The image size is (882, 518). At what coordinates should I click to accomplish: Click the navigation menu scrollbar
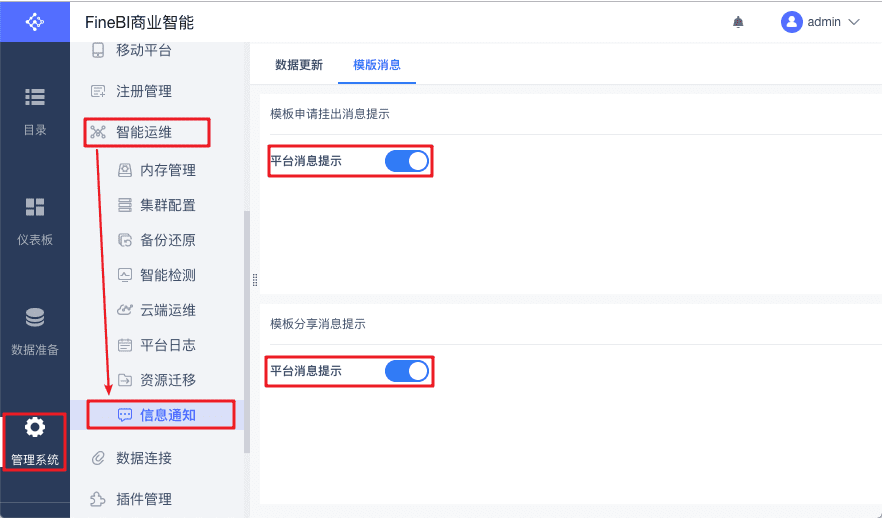[246, 330]
